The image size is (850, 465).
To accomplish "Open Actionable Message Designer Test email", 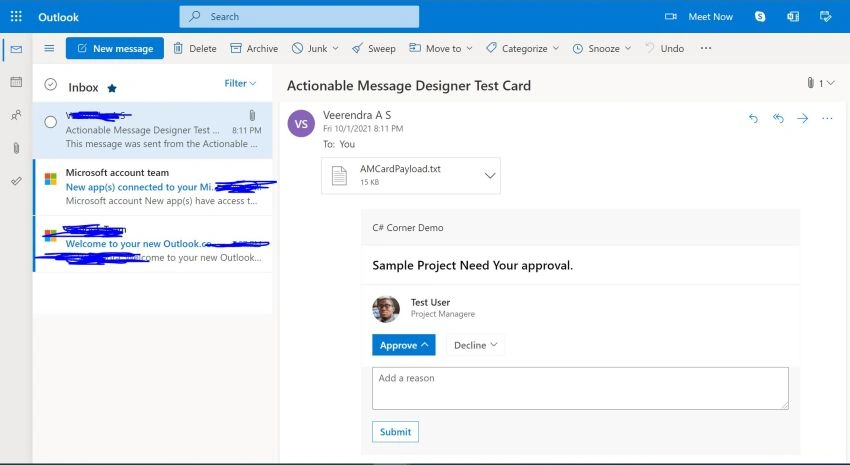I will (x=153, y=130).
